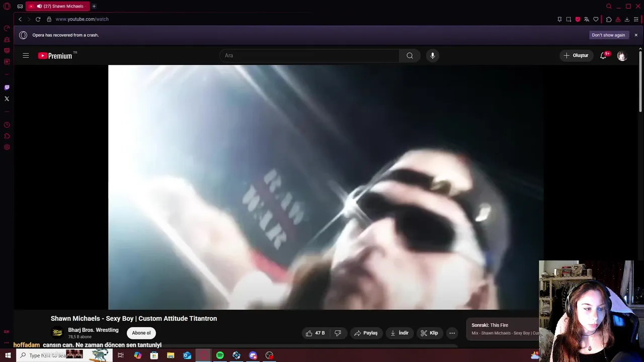Open the Opera account profile icon

(618, 19)
